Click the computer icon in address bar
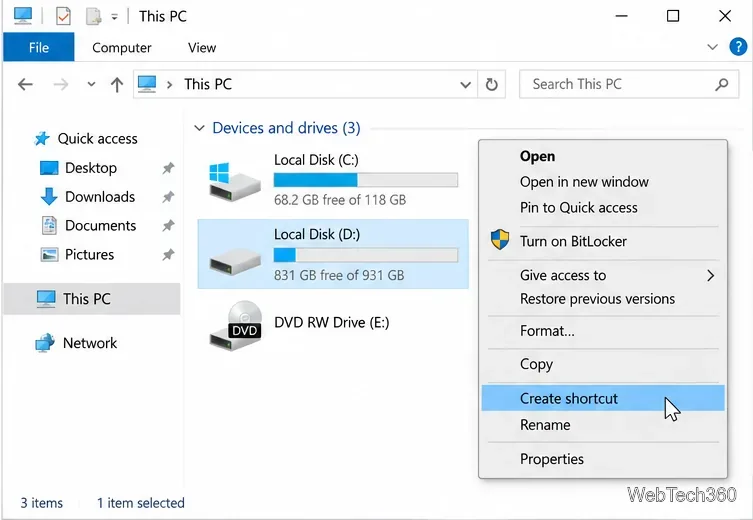Viewport: 753px width, 520px height. point(147,84)
